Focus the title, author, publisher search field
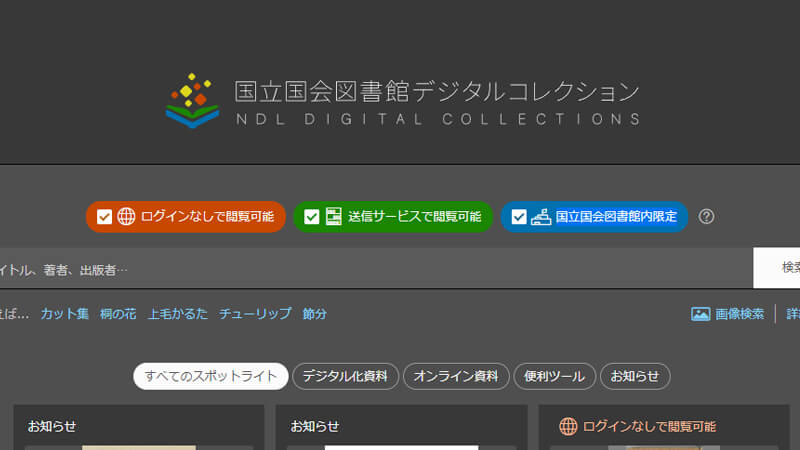 coord(377,268)
